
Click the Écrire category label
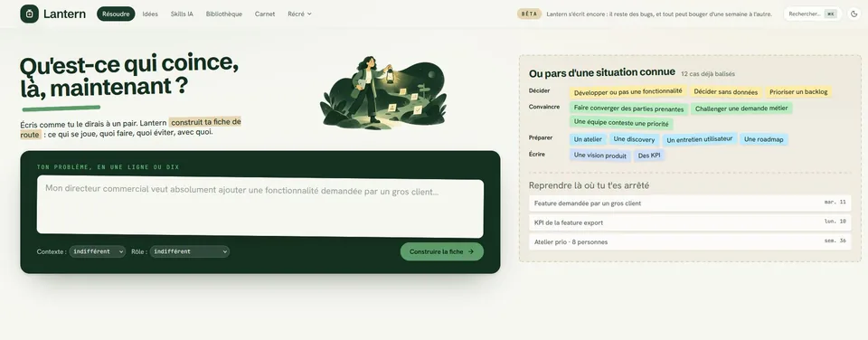tap(537, 154)
